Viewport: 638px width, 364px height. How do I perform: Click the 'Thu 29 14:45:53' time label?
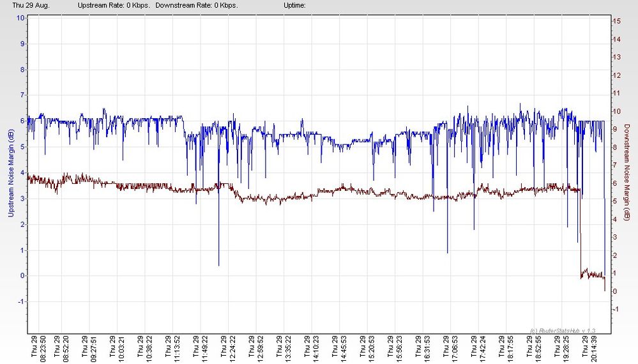coord(339,349)
